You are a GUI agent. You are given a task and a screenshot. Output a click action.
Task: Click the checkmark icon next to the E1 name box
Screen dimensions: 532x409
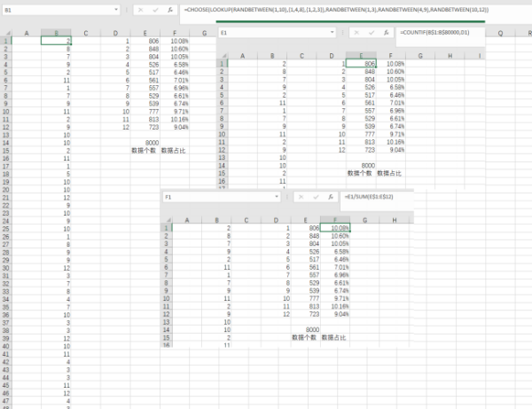372,33
